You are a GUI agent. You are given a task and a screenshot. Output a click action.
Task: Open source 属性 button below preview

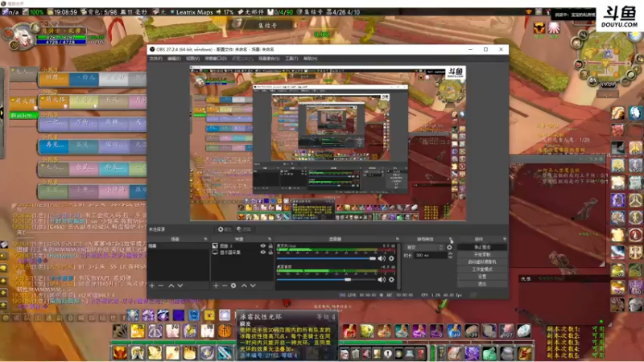(x=225, y=229)
